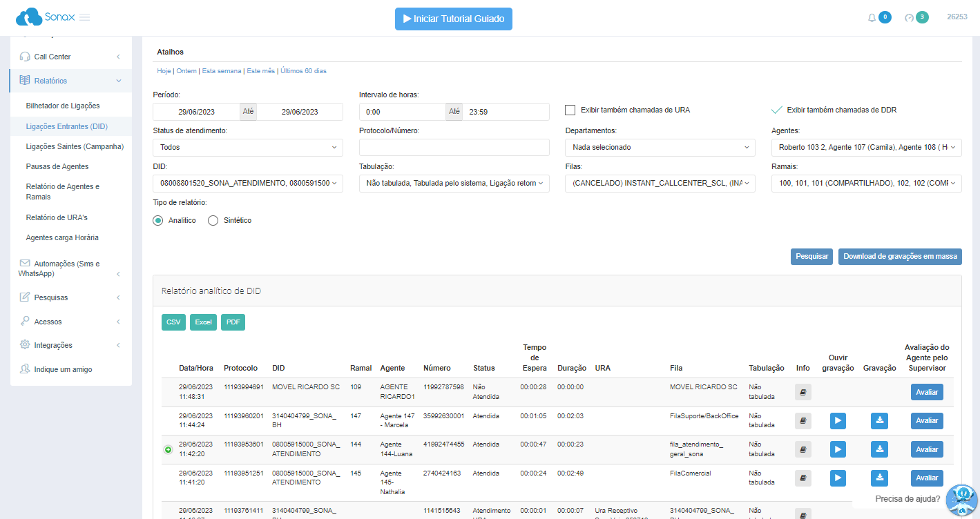Open info icon for MOVEL RICARDO SC call
This screenshot has height=519, width=980.
coord(803,392)
